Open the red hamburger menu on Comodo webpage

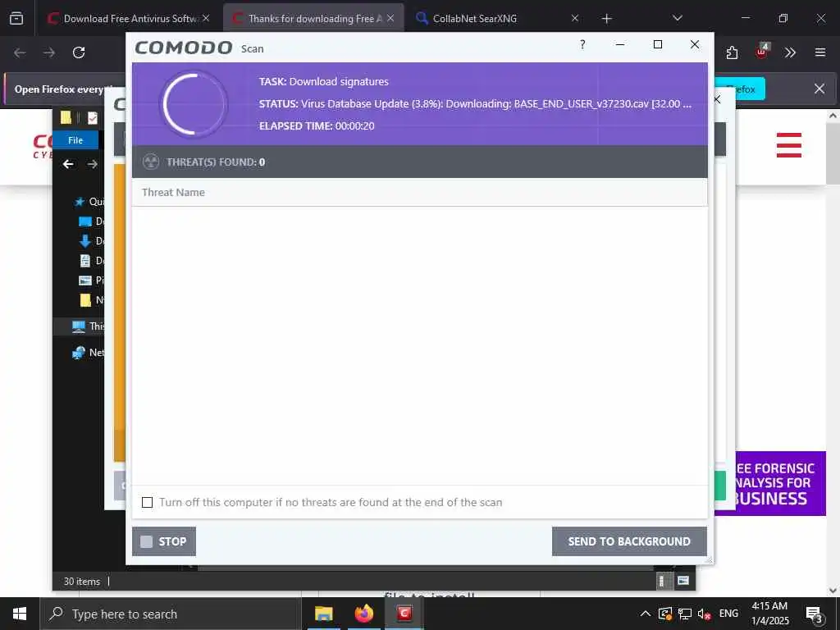pyautogui.click(x=788, y=145)
